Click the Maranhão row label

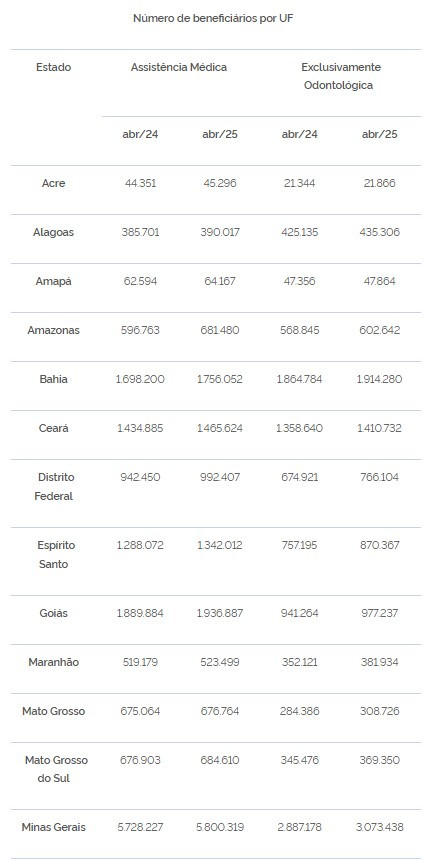pyautogui.click(x=54, y=662)
